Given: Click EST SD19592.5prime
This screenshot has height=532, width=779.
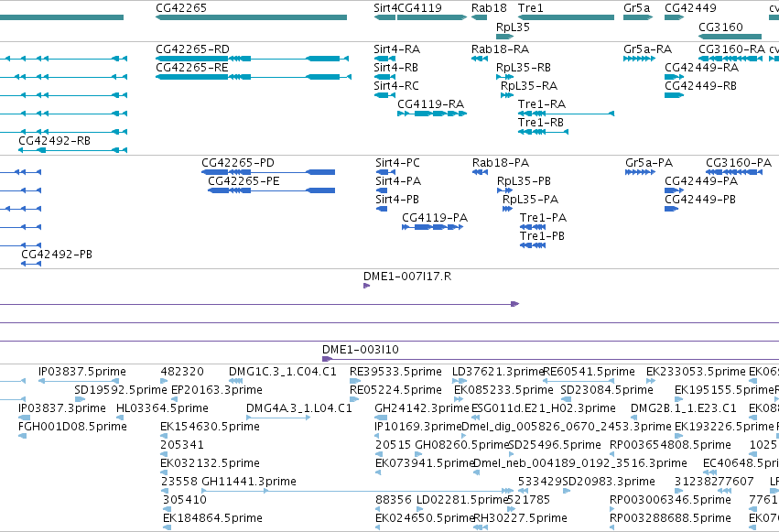Looking at the screenshot, I should (80, 399).
